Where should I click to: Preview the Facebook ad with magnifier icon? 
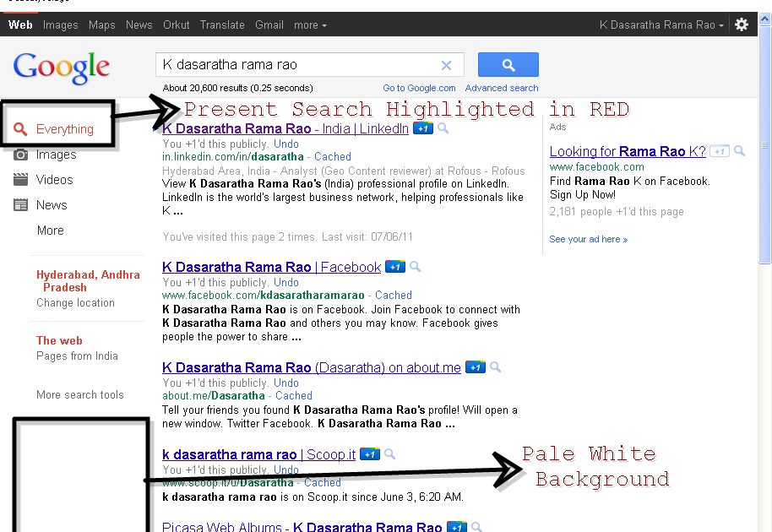point(740,151)
